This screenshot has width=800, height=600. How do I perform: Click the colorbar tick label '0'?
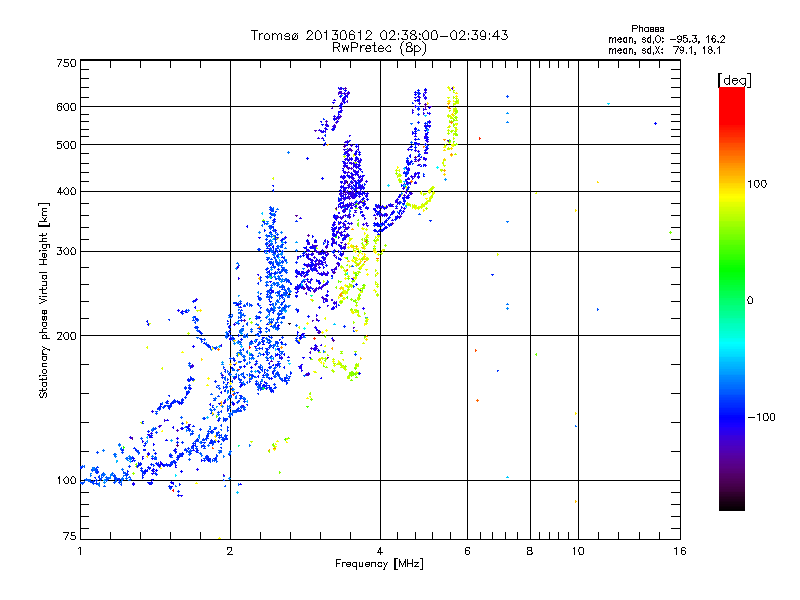(750, 300)
